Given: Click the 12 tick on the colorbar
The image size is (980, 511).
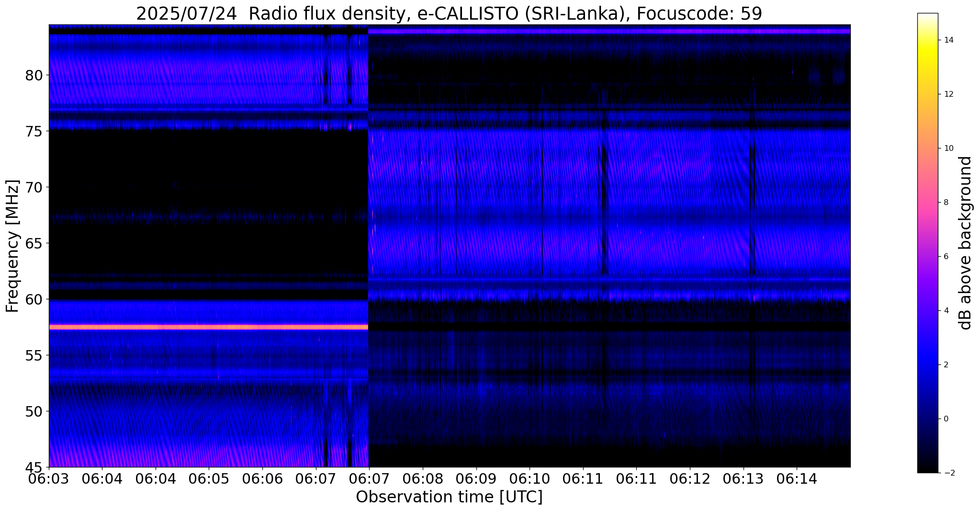Looking at the screenshot, I should click(947, 94).
